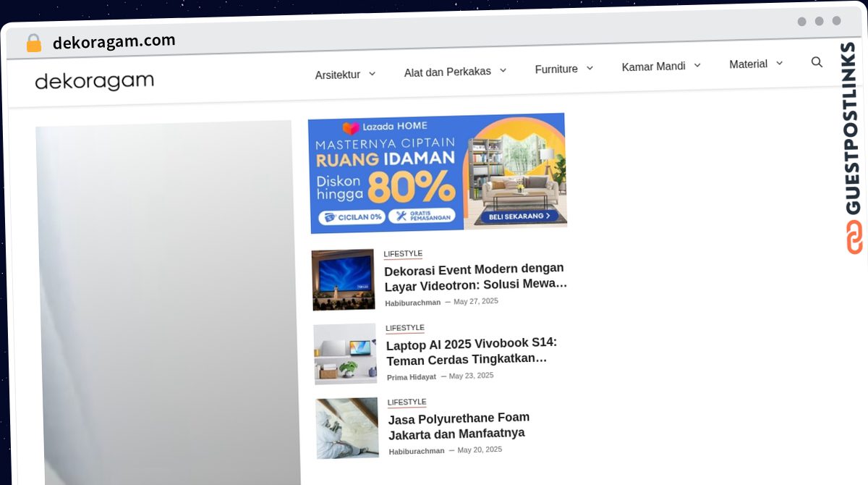
Task: Click the LIFESTYLE tag above the Polyurethane Foam article
Action: [x=407, y=402]
